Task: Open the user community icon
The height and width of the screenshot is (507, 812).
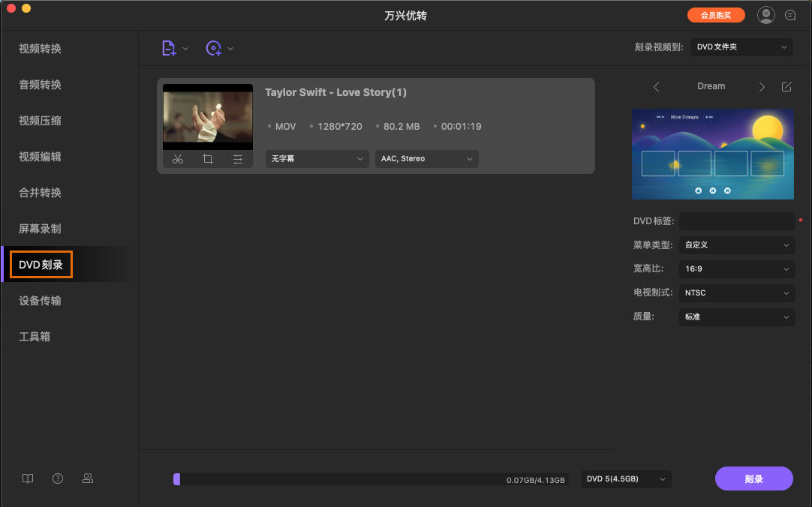Action: 88,478
